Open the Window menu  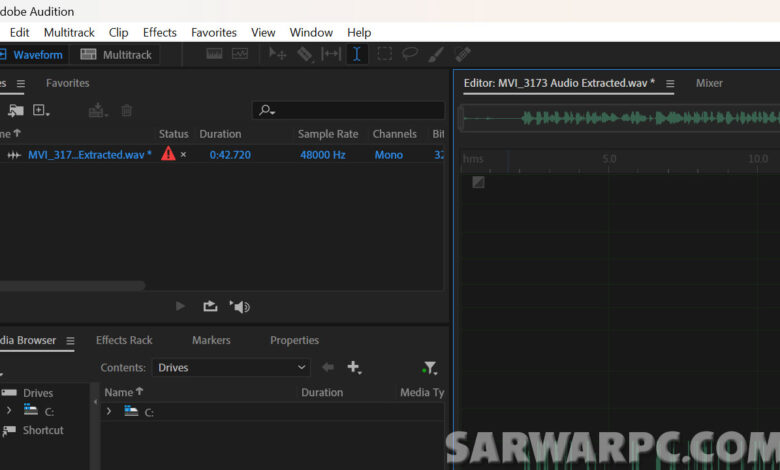311,32
